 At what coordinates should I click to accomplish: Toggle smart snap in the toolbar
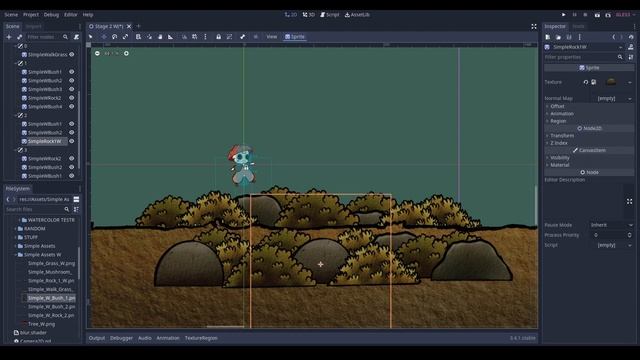[x=184, y=37]
